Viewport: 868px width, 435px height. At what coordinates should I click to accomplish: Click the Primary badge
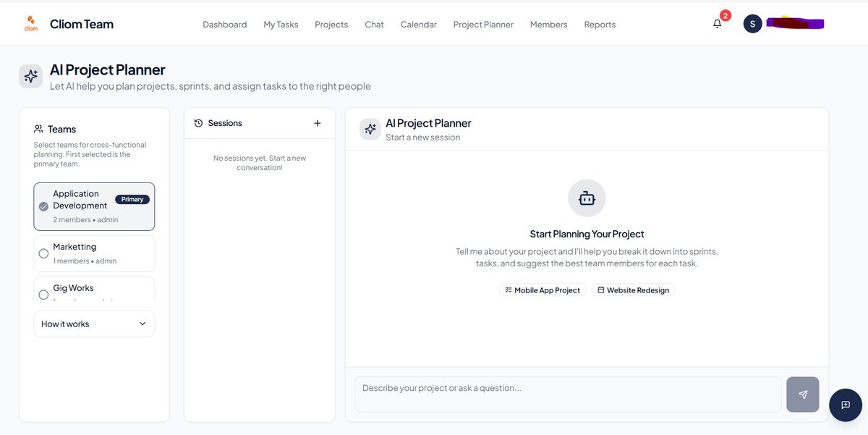pos(132,199)
